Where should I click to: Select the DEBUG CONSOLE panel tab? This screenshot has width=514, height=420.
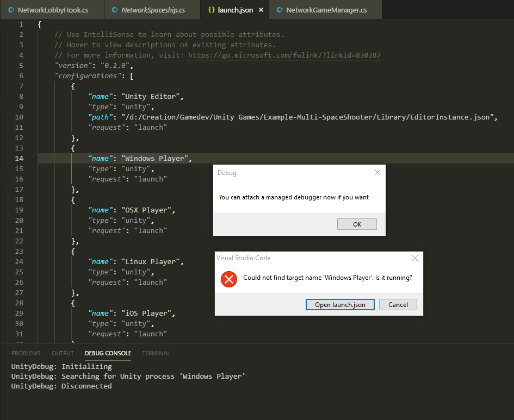107,353
